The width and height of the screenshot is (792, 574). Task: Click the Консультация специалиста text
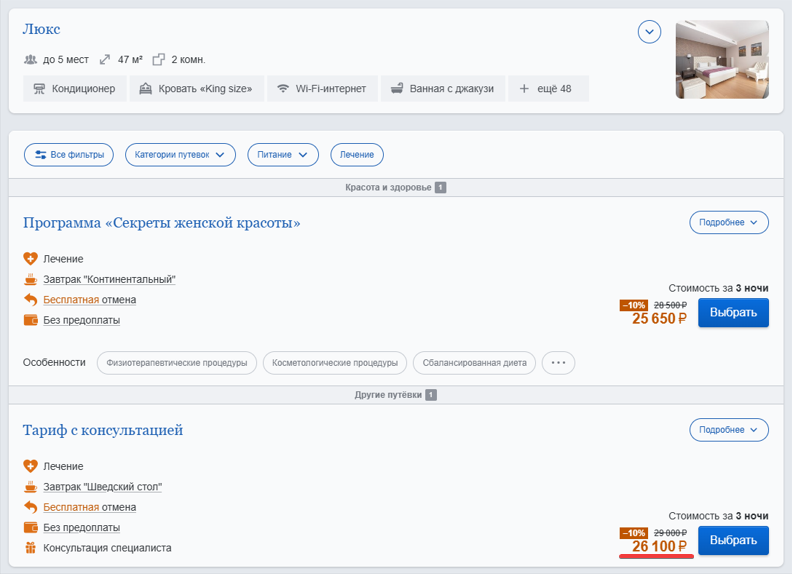[x=107, y=548]
